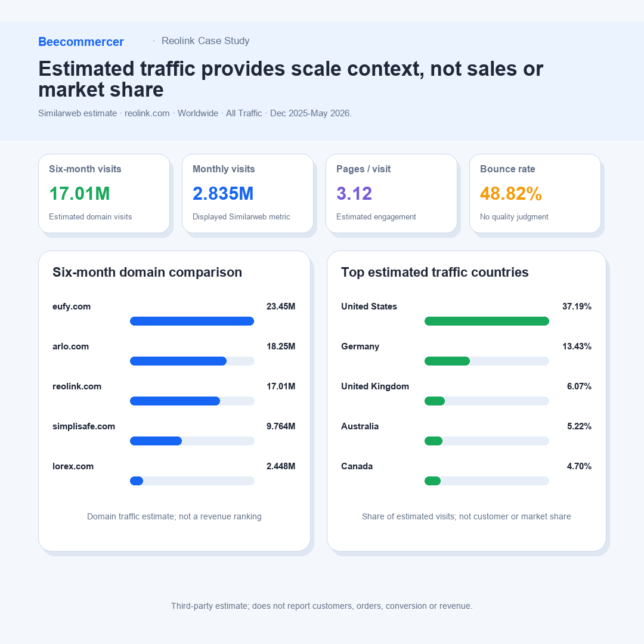This screenshot has height=644, width=644.
Task: Click the 'Monthly visits' card label
Action: coord(224,169)
